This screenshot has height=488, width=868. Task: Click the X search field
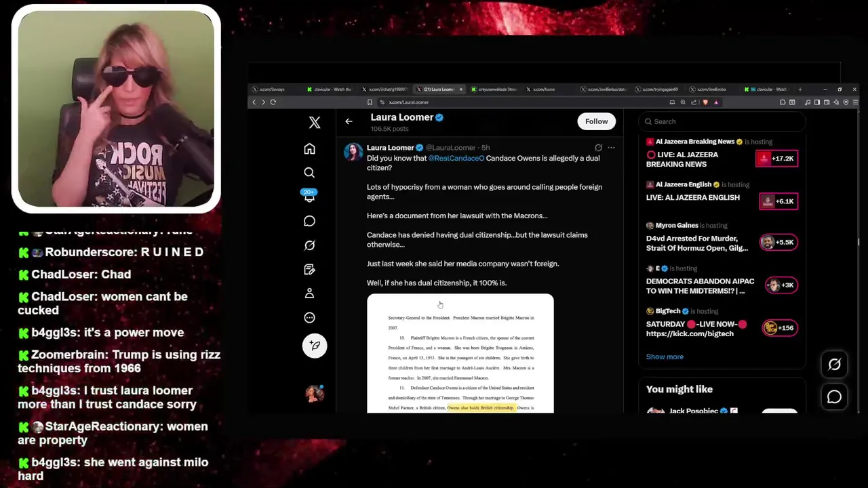722,121
